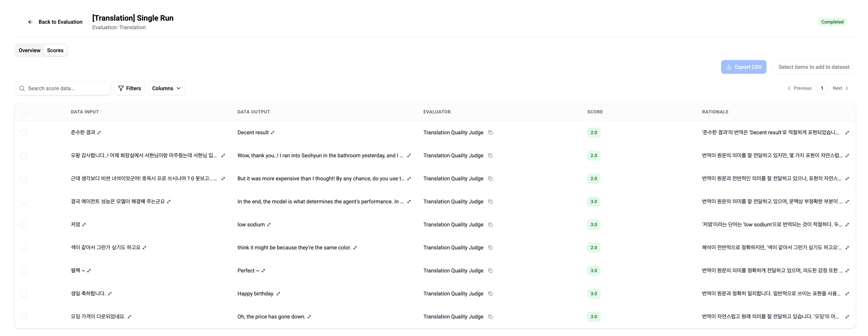Click the 3.0 score in 'Perfect ~' row
The image size is (868, 336).
[593, 271]
